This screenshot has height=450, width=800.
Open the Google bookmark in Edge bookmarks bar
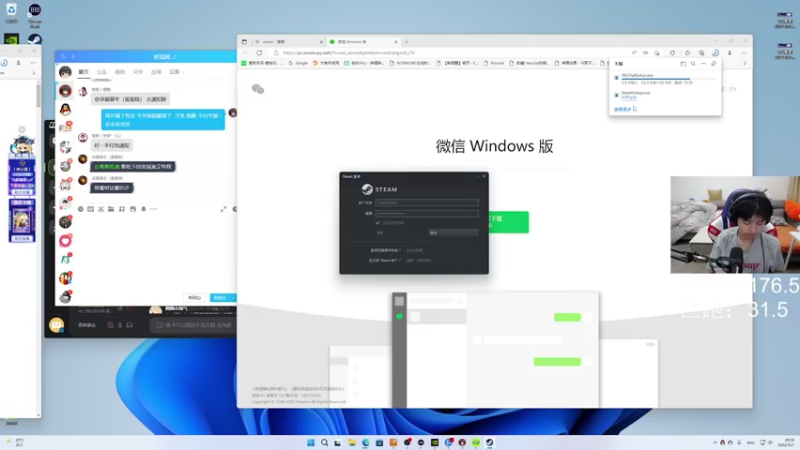pyautogui.click(x=298, y=63)
